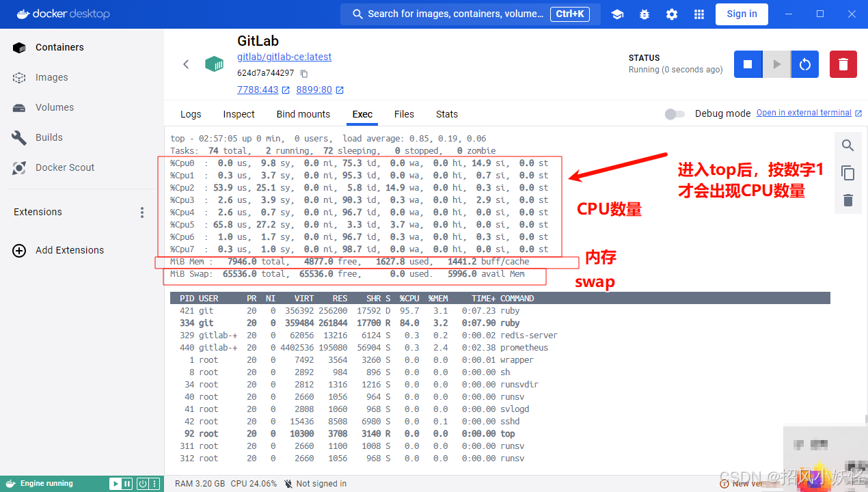868x492 pixels.
Task: Select the sshd process row
Action: click(x=500, y=422)
